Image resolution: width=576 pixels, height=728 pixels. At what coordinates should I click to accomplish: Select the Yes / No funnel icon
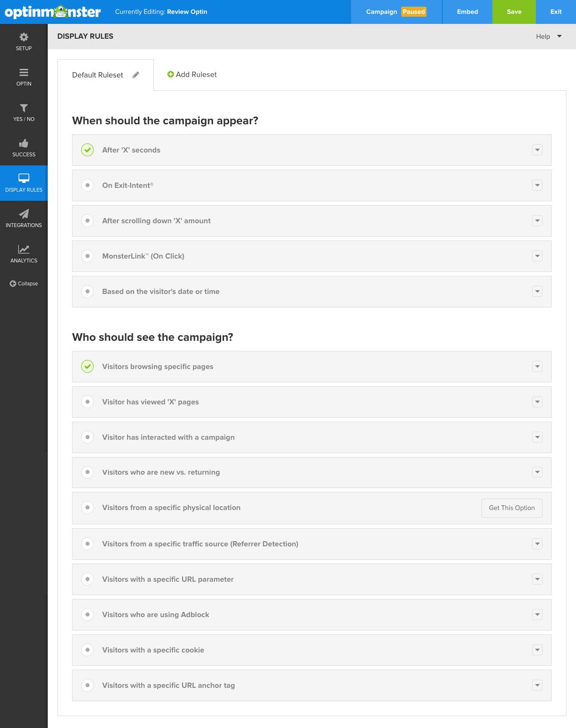pos(24,108)
